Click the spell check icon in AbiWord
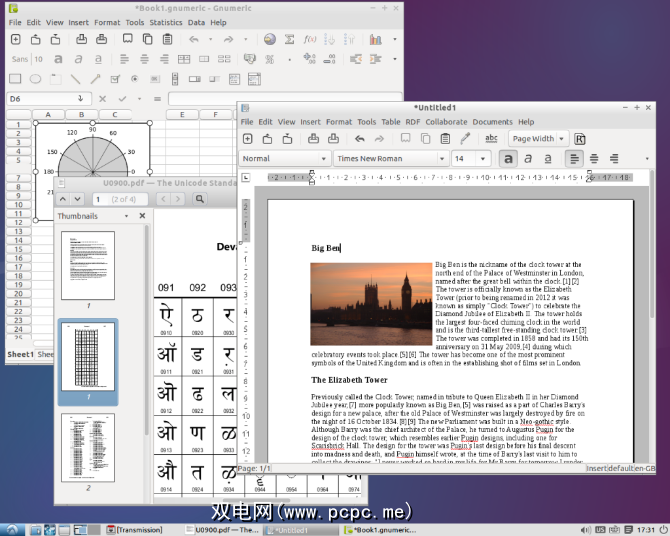The height and width of the screenshot is (536, 670). point(491,139)
